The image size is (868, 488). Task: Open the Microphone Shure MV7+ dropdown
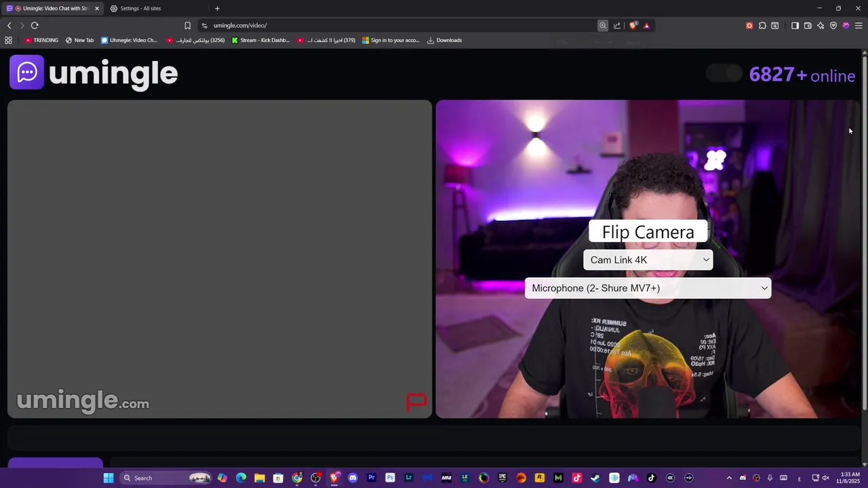tap(648, 288)
